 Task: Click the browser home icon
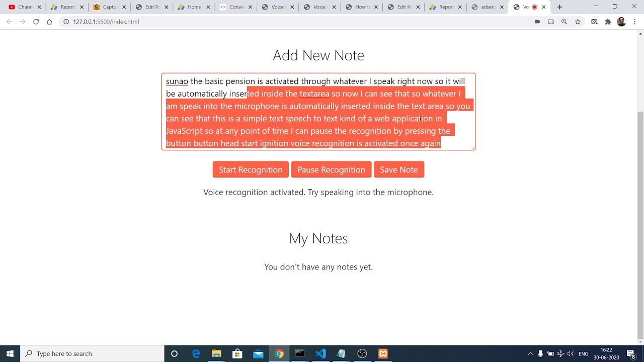point(49,22)
